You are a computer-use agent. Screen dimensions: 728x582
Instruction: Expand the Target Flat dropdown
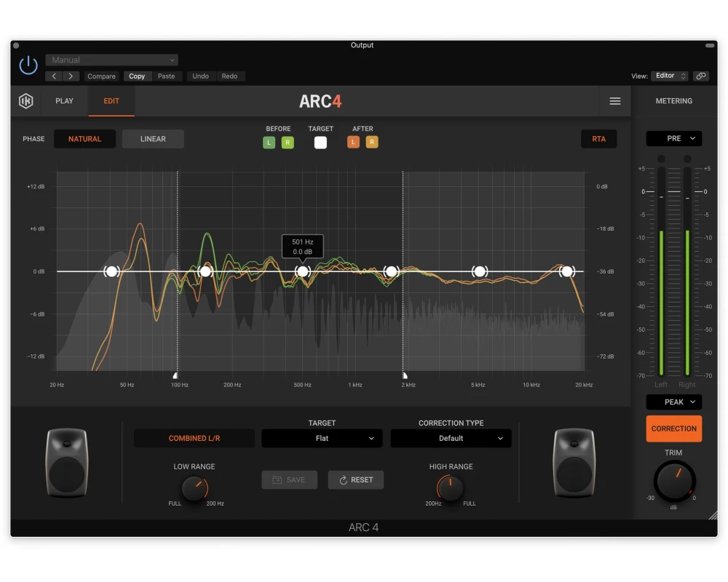[x=322, y=439]
